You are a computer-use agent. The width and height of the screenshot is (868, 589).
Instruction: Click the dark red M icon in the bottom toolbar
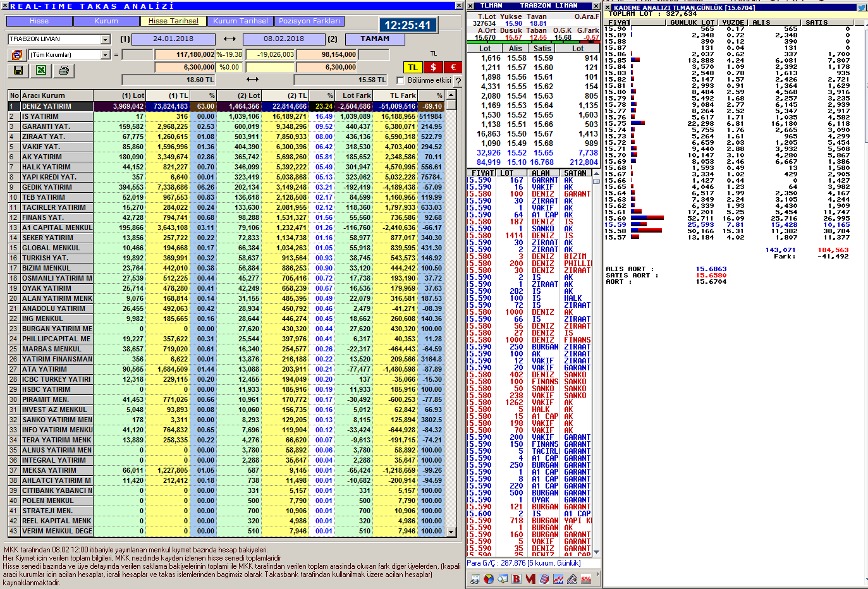click(530, 578)
